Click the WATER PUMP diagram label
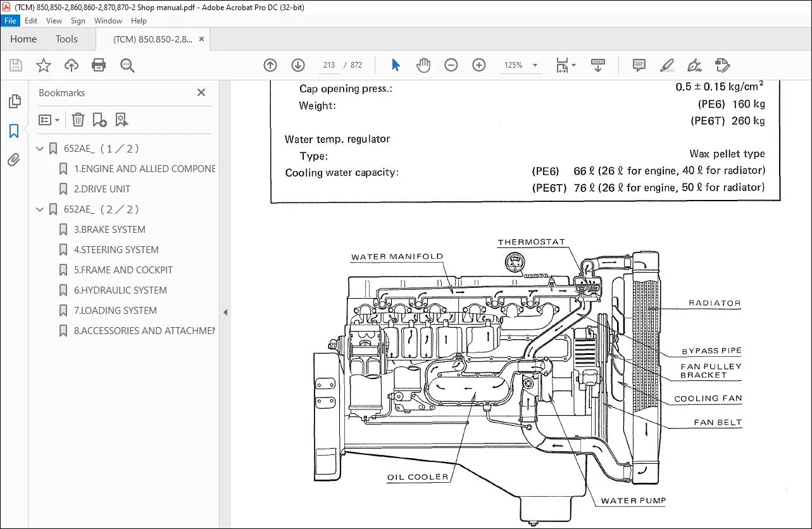This screenshot has height=529, width=812. [634, 501]
